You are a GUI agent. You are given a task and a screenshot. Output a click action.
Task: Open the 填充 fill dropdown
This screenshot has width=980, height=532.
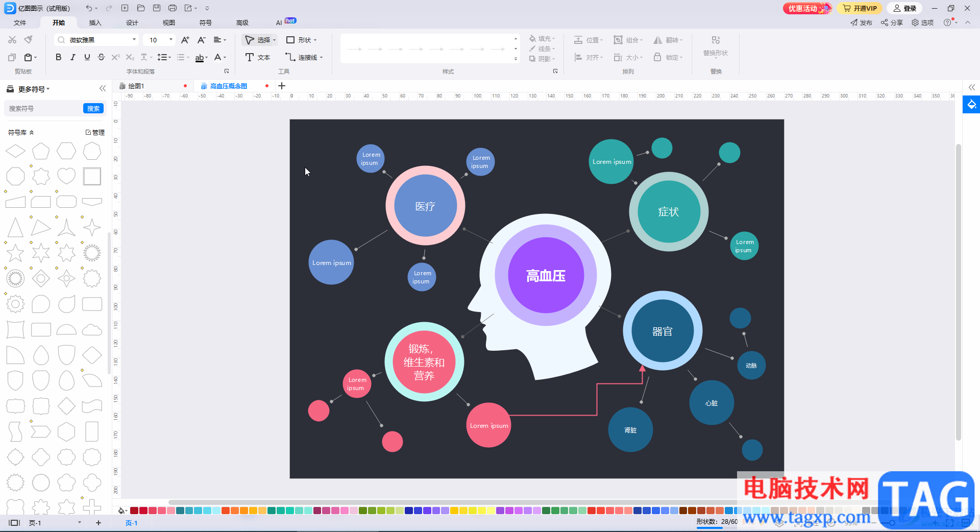click(x=542, y=38)
